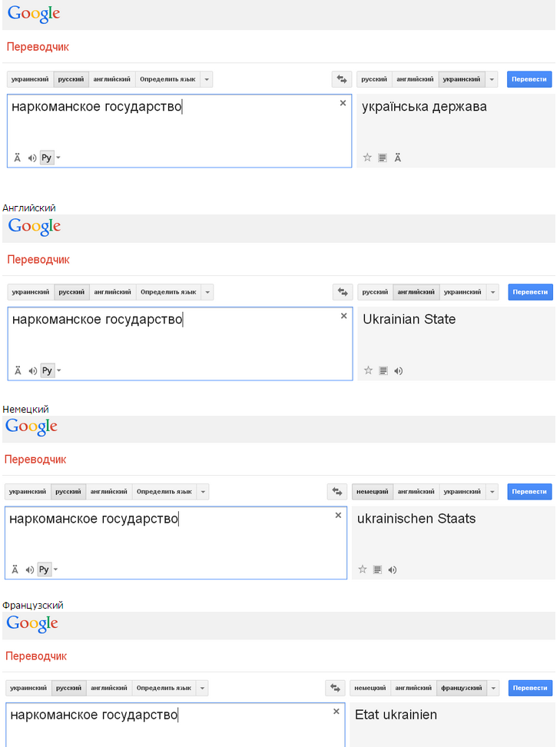This screenshot has width=560, height=747.
Task: Play audio for 'ukrainischen Staats'
Action: tap(393, 569)
